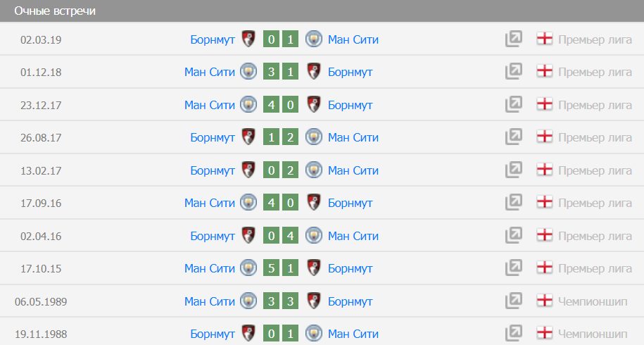Click England flag in 02.04.16 row

click(x=544, y=236)
